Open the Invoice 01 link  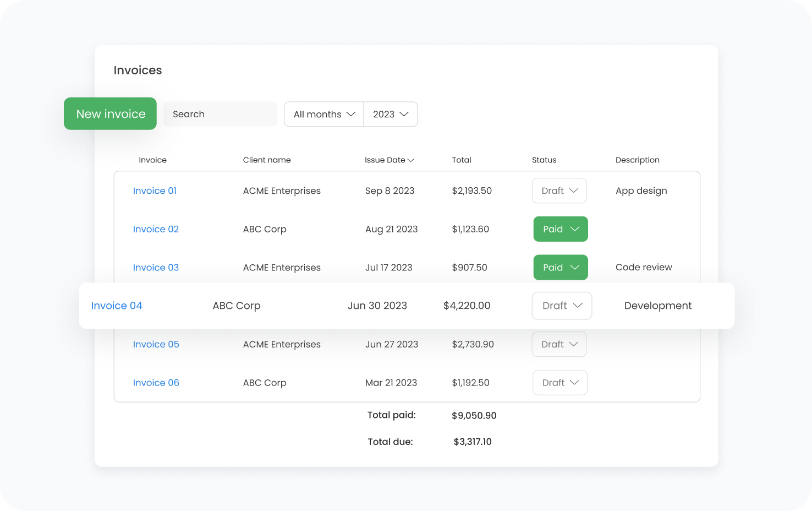click(x=155, y=191)
